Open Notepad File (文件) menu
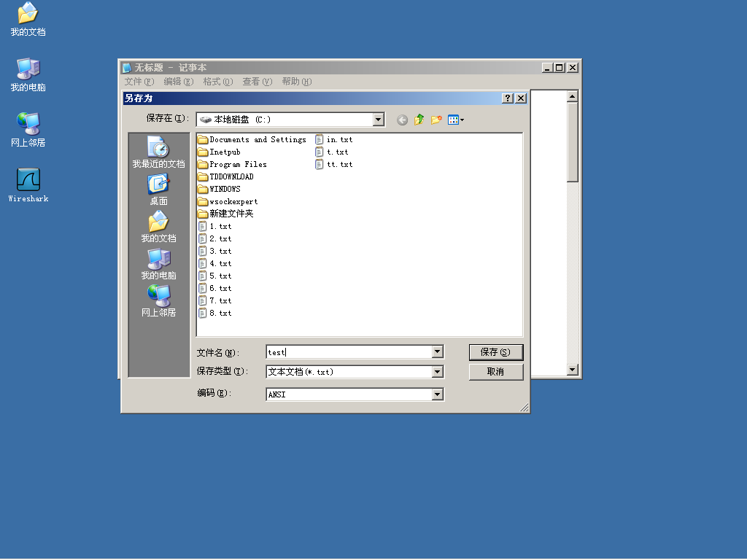 pos(139,82)
